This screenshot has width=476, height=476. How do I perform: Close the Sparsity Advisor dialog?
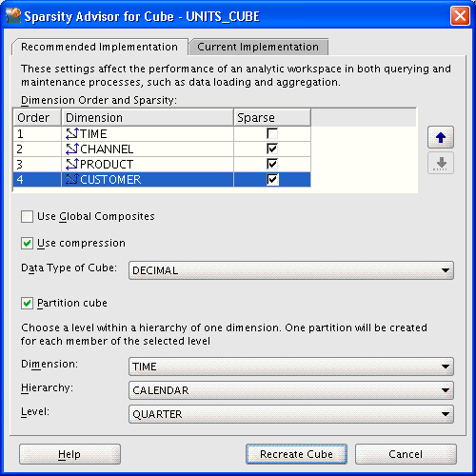tap(460, 16)
